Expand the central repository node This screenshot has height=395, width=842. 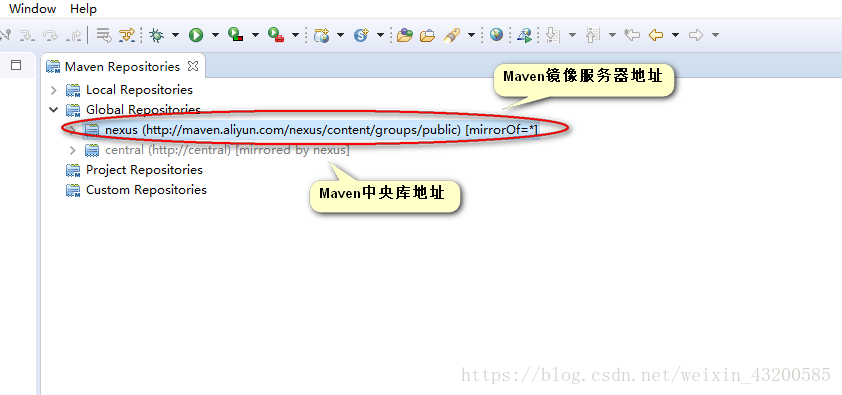point(73,150)
